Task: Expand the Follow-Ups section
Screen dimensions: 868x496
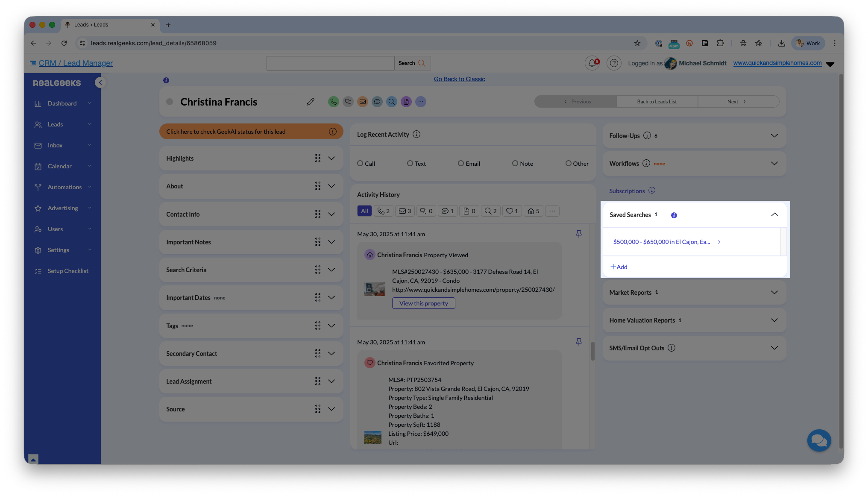Action: (774, 135)
